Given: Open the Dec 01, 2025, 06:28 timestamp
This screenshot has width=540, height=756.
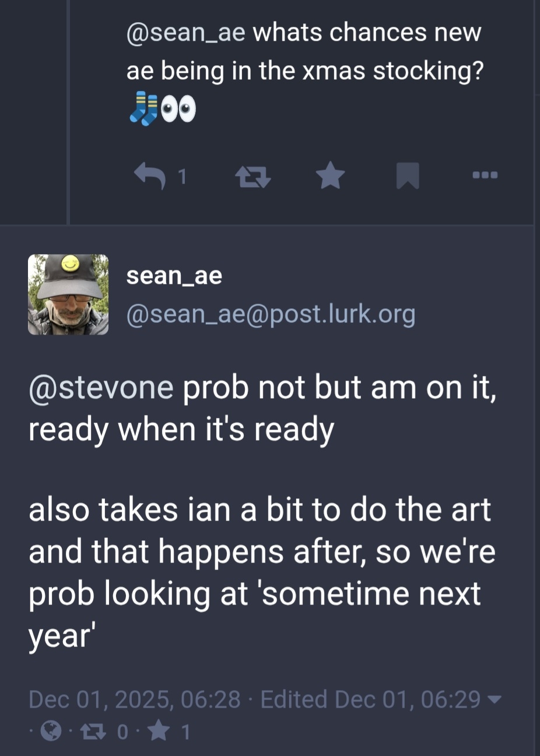Looking at the screenshot, I should click(x=134, y=699).
